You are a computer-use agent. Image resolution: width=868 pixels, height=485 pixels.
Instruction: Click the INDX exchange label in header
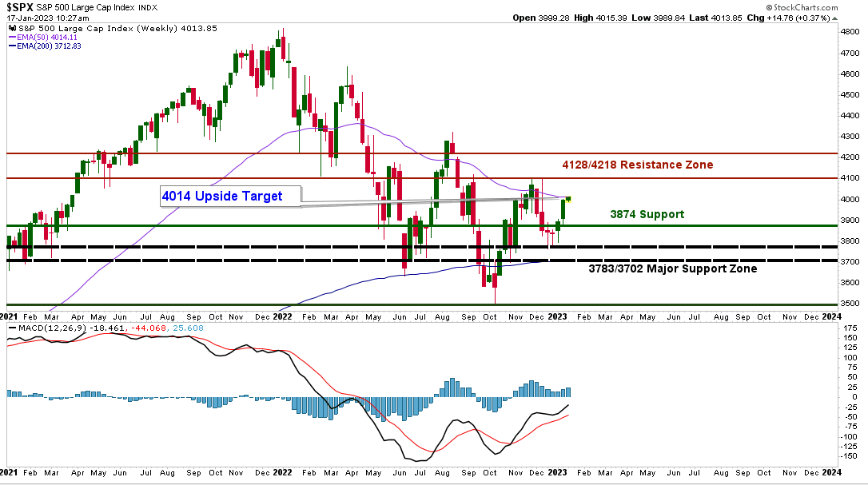148,8
